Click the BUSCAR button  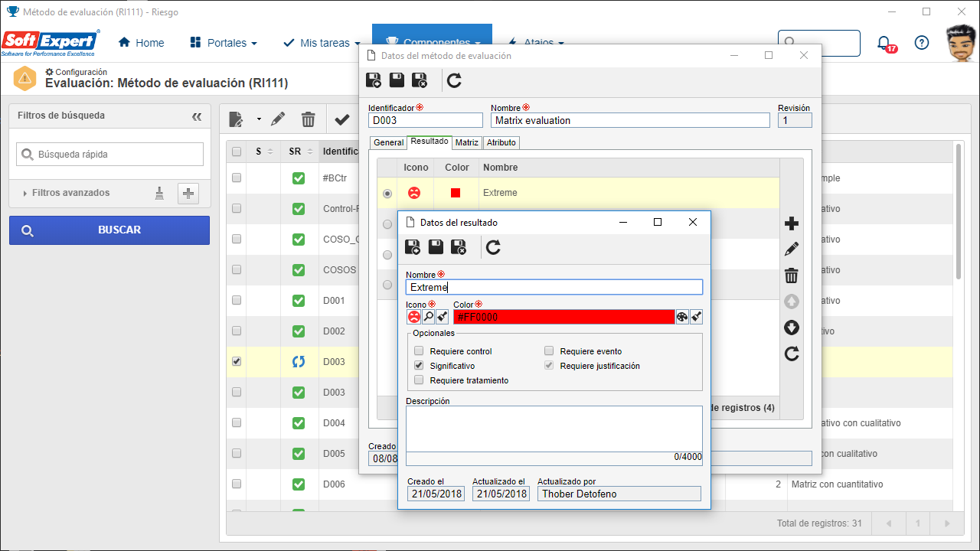pyautogui.click(x=109, y=230)
